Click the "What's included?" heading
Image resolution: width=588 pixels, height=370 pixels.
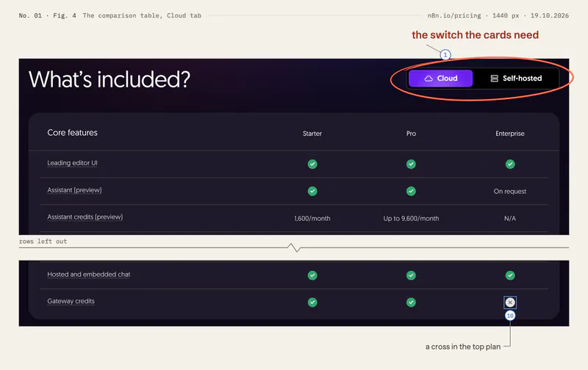[x=110, y=80]
